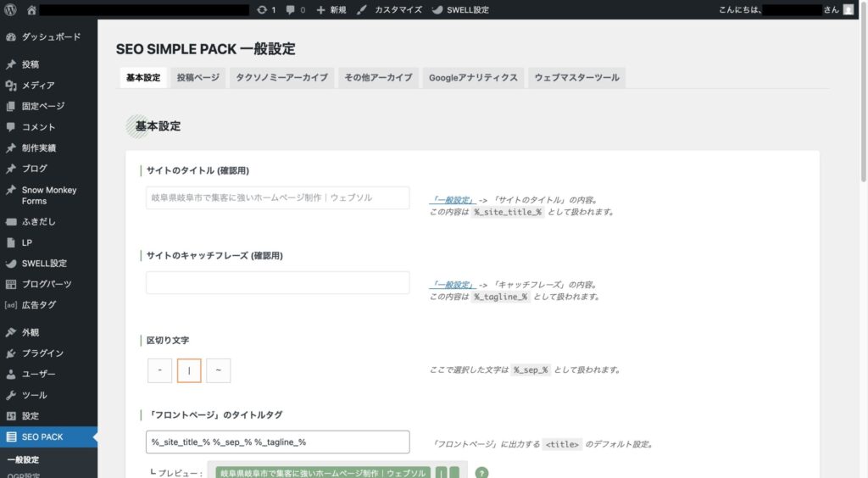The width and height of the screenshot is (868, 478).
Task: Select the hyphen separator option
Action: pos(159,370)
